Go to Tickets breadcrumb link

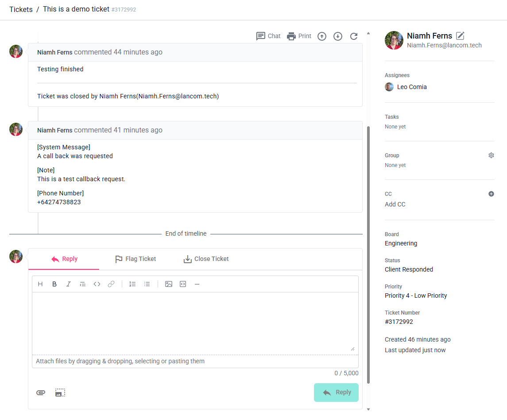(x=21, y=9)
